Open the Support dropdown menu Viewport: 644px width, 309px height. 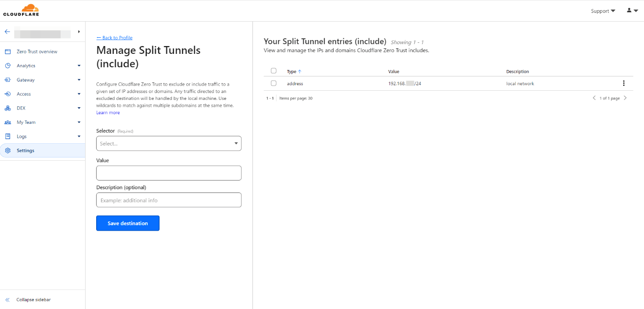point(603,11)
